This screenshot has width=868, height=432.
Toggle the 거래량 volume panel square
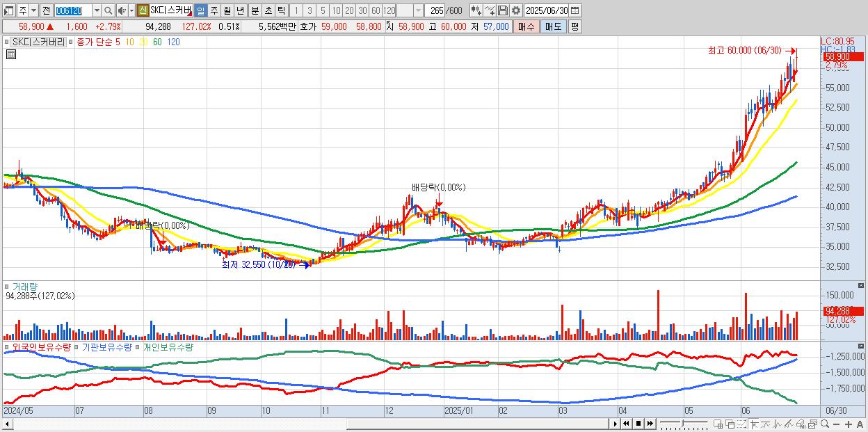click(8, 286)
